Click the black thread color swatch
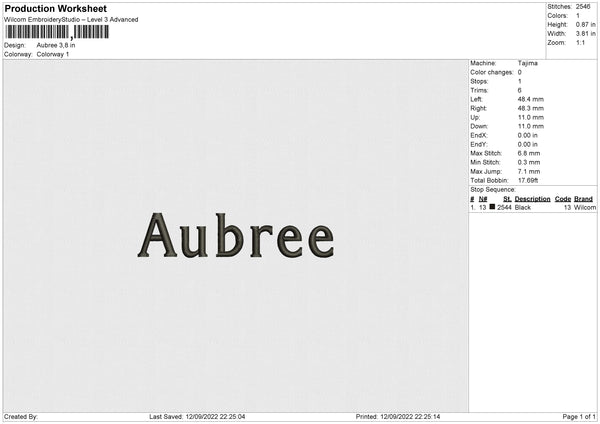 coord(492,207)
